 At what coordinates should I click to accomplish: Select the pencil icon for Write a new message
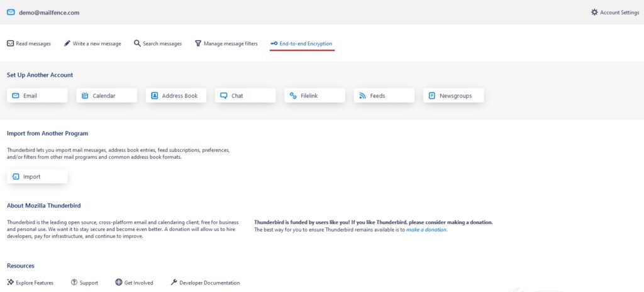click(67, 43)
